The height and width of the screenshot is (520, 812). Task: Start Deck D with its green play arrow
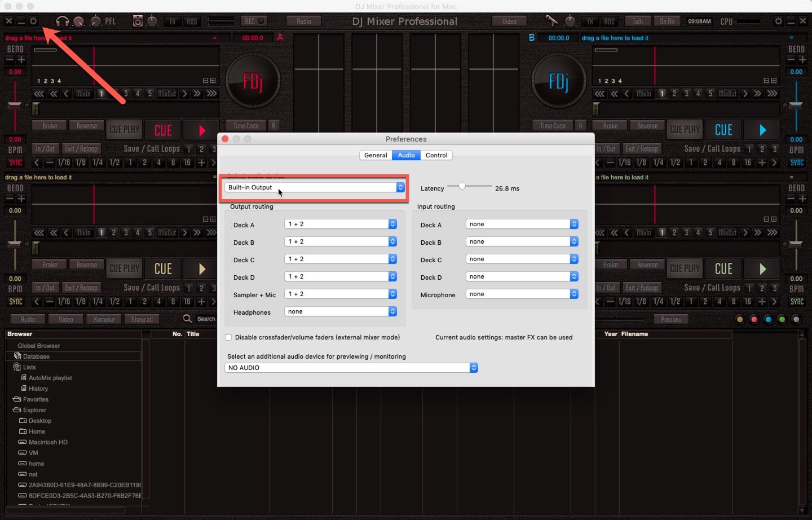pos(762,269)
